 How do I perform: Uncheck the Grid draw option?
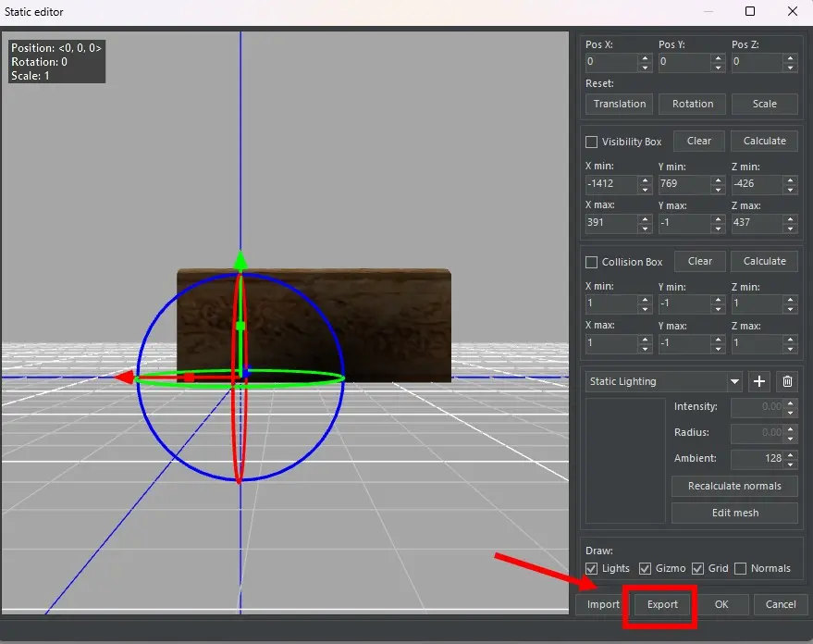click(x=698, y=569)
